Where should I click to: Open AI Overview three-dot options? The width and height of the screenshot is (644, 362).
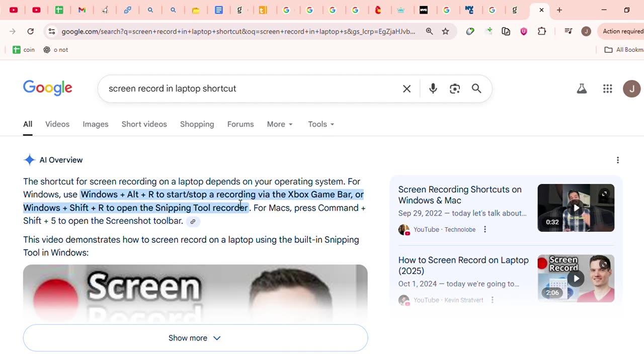point(618,160)
